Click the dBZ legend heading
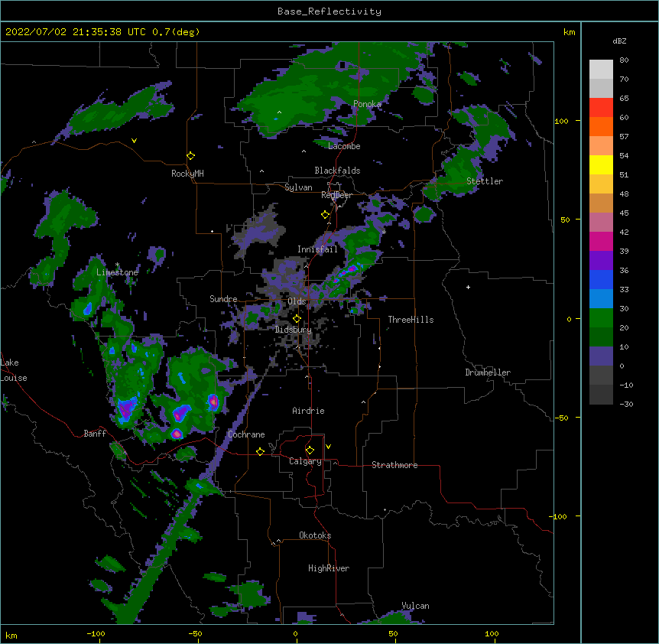Image resolution: width=659 pixels, height=644 pixels. point(619,41)
